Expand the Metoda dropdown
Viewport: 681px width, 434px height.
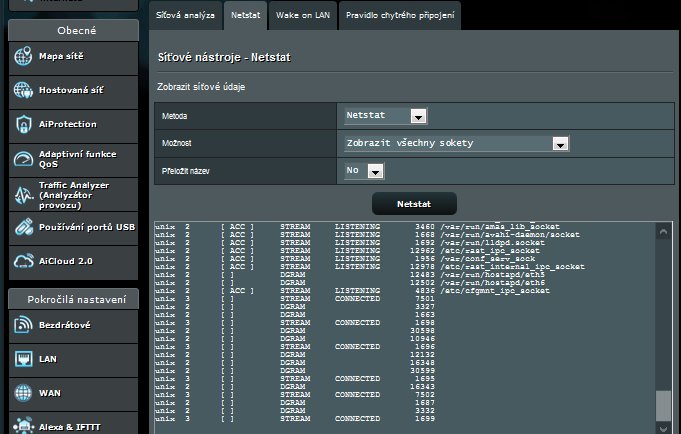(384, 117)
